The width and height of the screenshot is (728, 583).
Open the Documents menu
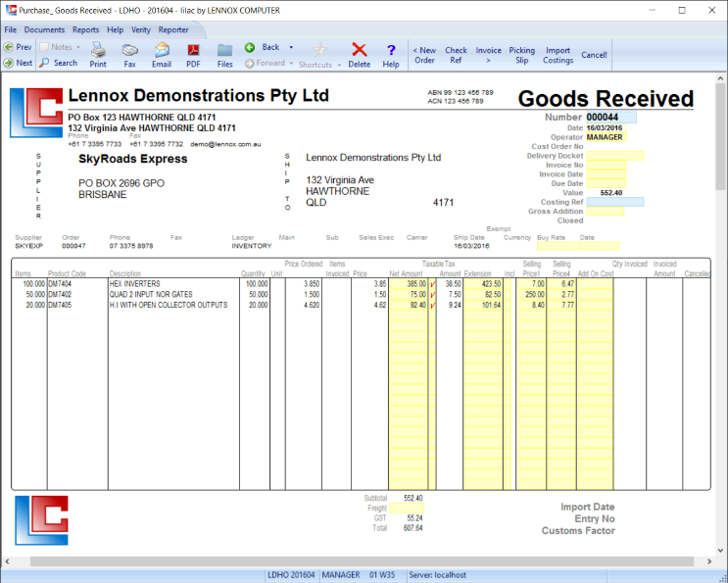(44, 29)
